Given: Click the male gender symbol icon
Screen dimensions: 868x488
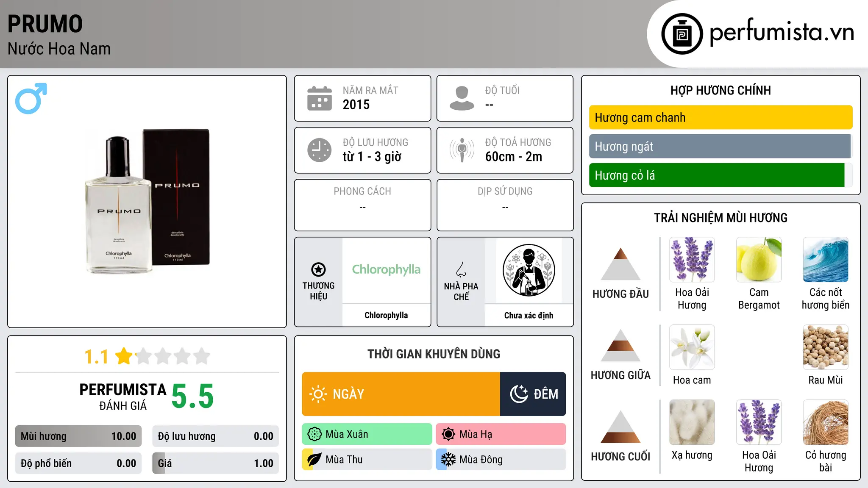Looking at the screenshot, I should (31, 98).
